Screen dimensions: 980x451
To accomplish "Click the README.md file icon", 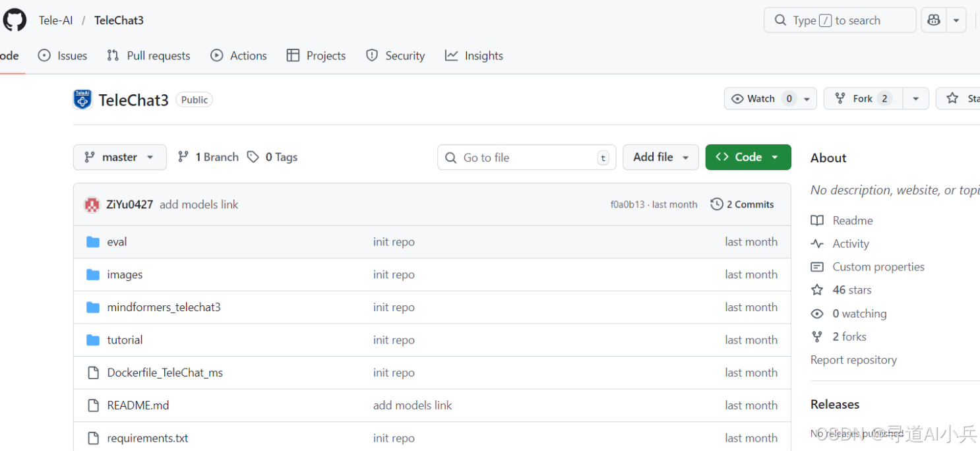I will (93, 406).
